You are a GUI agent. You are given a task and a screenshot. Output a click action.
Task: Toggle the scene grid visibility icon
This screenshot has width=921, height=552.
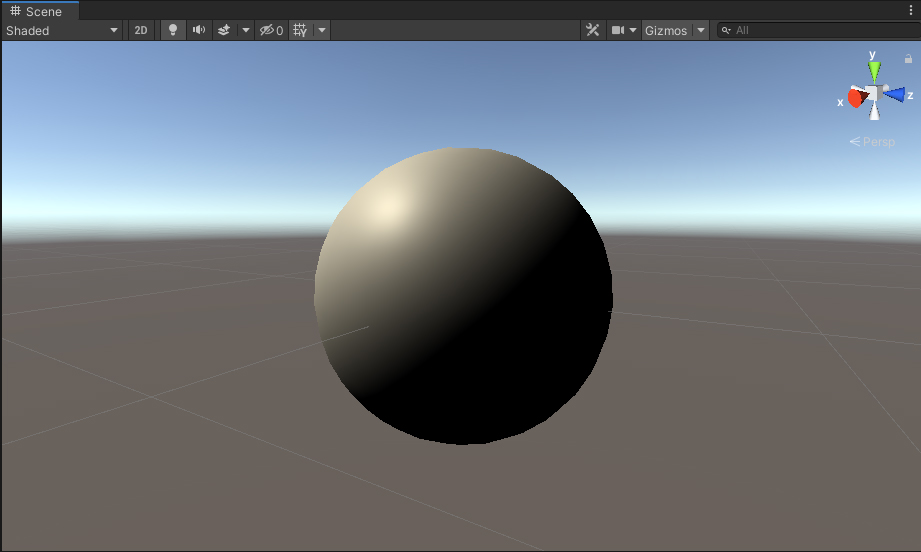click(x=299, y=30)
